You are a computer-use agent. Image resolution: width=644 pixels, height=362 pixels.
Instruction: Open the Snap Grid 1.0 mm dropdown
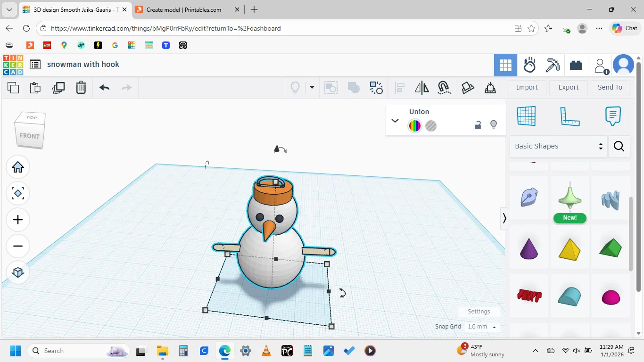click(x=481, y=327)
